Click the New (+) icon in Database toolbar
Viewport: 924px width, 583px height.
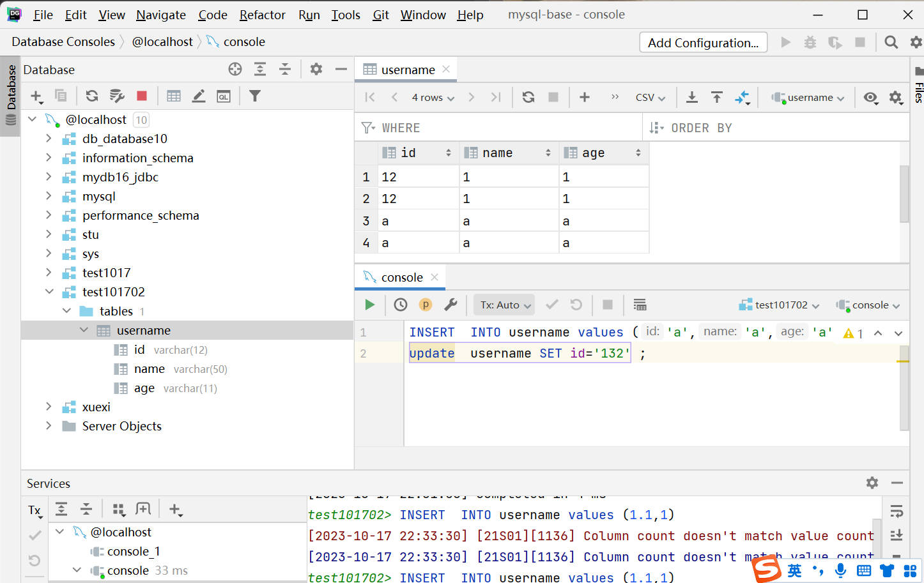point(36,96)
